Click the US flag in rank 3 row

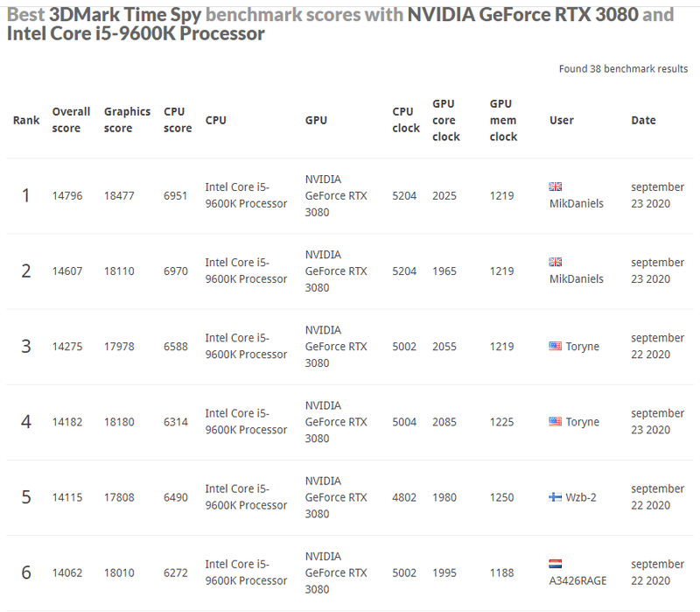pyautogui.click(x=555, y=346)
